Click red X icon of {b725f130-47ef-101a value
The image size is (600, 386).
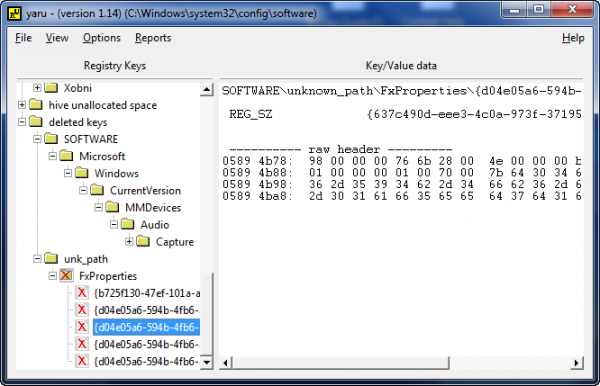[x=82, y=293]
